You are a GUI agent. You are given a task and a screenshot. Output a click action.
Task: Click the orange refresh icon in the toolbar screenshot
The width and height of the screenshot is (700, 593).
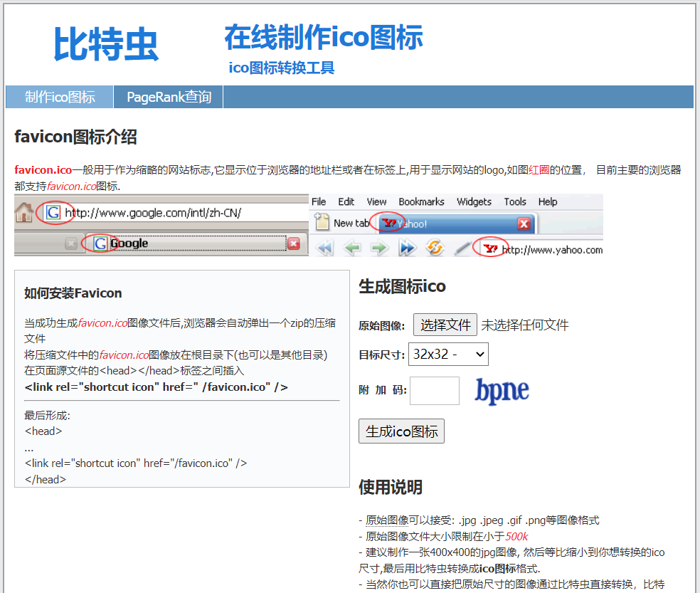click(x=433, y=247)
